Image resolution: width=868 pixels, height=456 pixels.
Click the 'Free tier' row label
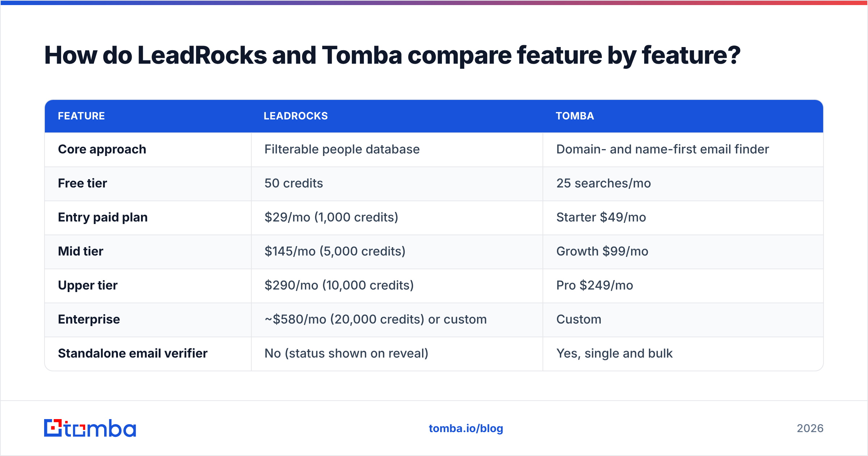pyautogui.click(x=82, y=183)
